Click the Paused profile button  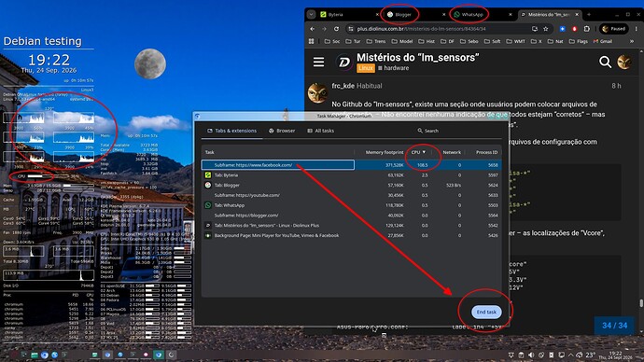click(x=613, y=29)
